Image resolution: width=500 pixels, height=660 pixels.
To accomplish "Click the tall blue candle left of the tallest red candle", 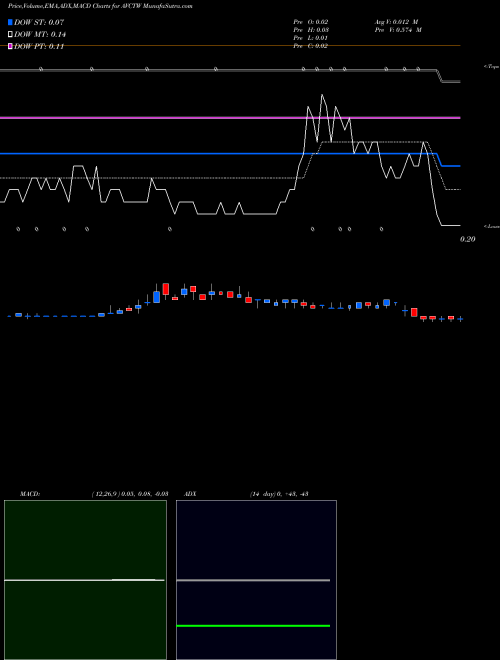I will coord(157,296).
